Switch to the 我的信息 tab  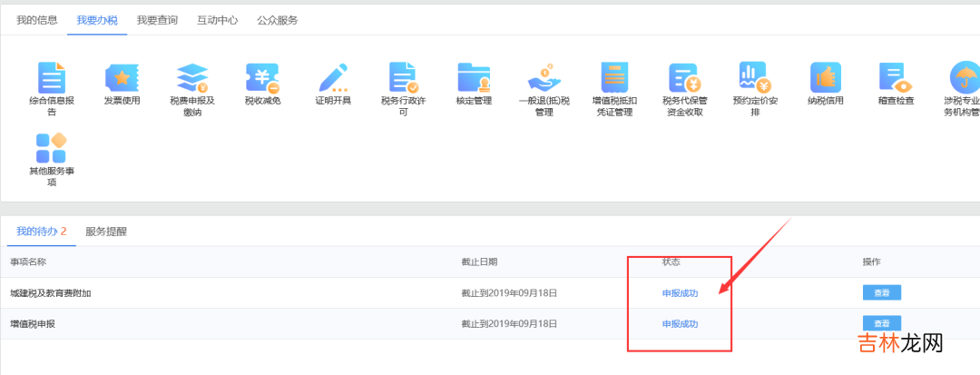point(36,19)
